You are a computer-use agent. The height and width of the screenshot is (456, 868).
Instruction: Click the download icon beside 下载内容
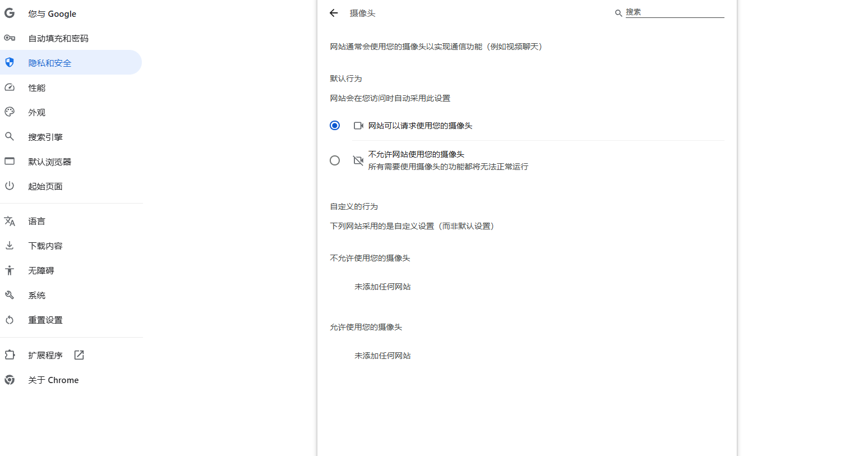click(x=10, y=245)
